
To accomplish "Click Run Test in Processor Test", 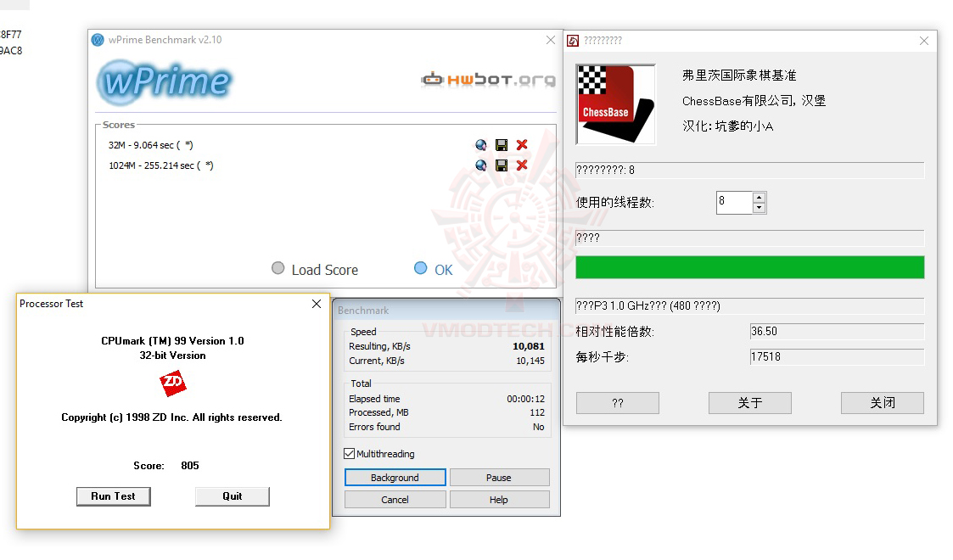I will point(113,496).
